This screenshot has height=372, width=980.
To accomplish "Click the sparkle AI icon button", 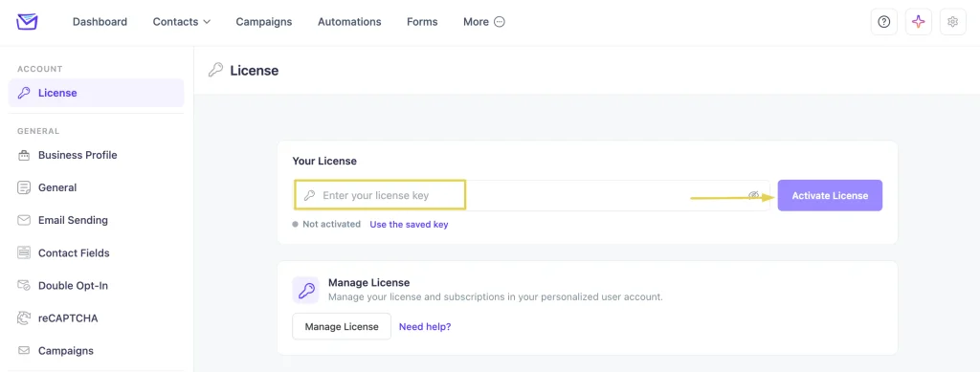I will [x=918, y=22].
